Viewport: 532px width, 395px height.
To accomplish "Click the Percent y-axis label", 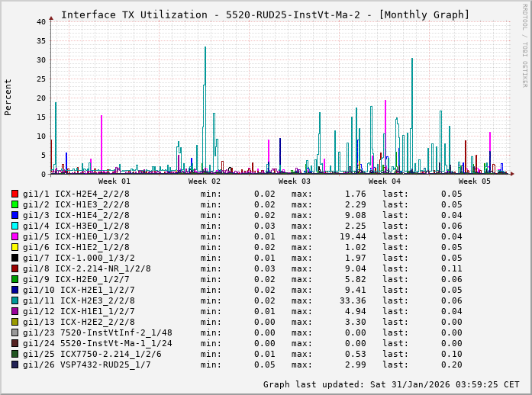I will [x=8, y=97].
